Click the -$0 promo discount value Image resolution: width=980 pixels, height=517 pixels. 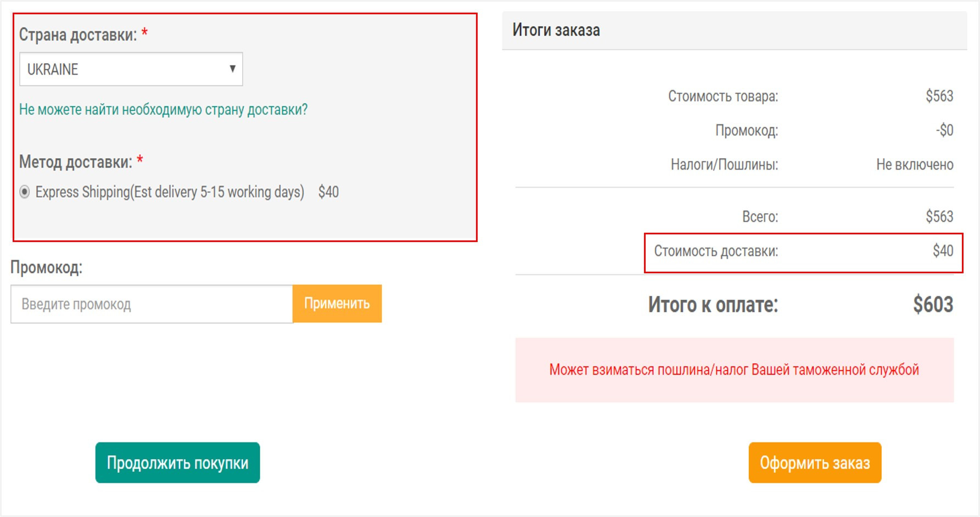[944, 130]
